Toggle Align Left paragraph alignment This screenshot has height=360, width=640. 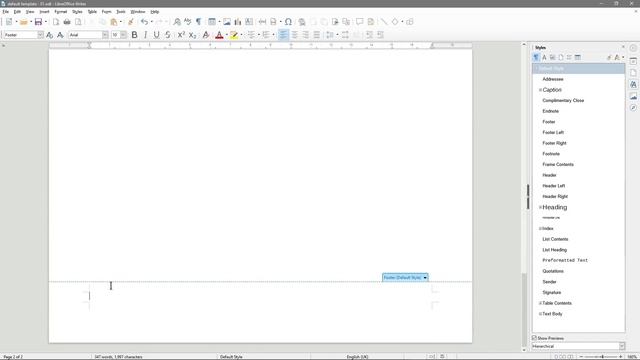pyautogui.click(x=283, y=35)
